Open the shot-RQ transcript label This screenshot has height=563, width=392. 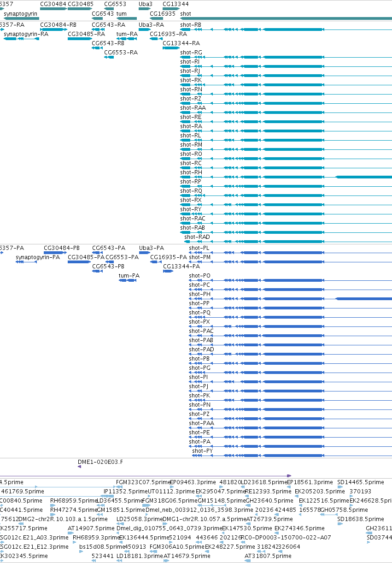(191, 191)
